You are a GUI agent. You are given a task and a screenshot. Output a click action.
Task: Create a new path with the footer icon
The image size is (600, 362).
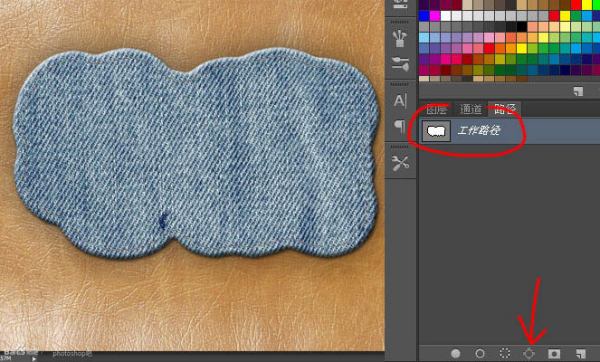pyautogui.click(x=580, y=353)
